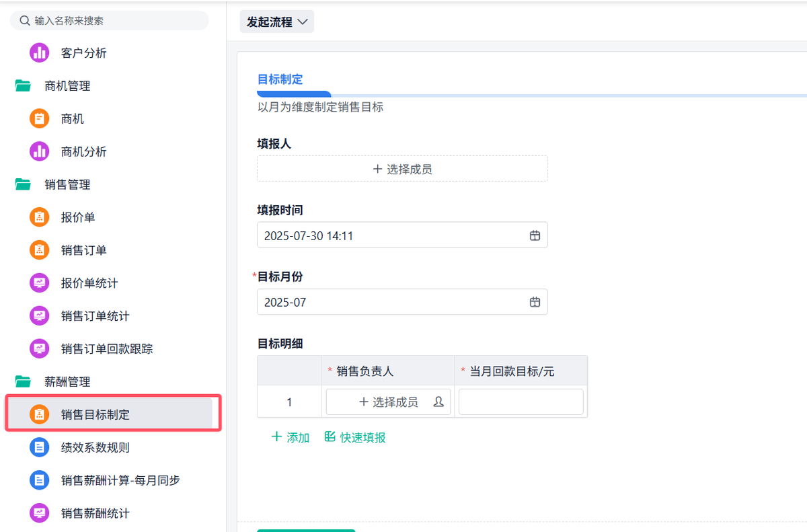Switch to the 目标制定 tab
Image resolution: width=807 pixels, height=532 pixels.
pos(280,79)
